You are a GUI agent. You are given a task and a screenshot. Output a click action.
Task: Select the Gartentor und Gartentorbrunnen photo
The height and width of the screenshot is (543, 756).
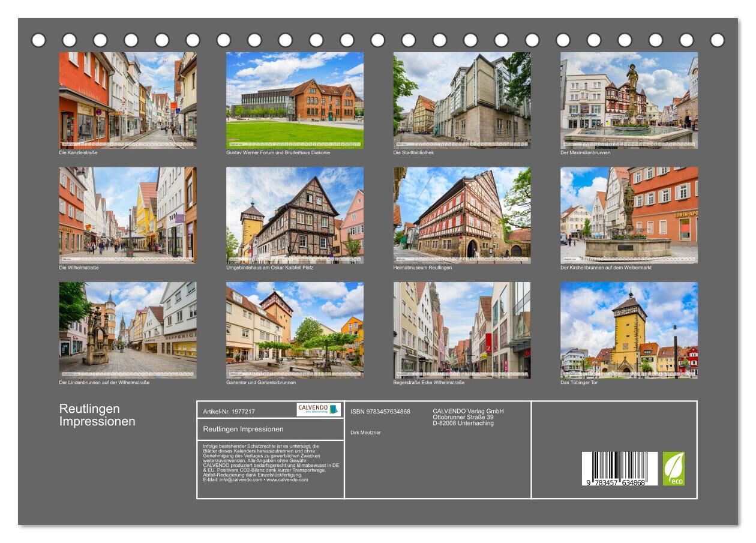point(294,330)
